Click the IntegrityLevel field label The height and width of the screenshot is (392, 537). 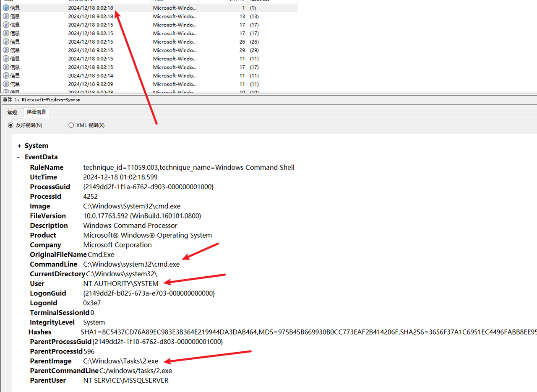pos(52,322)
